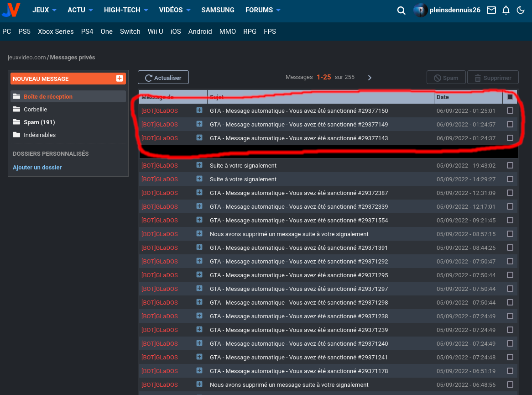Open the search magnifier icon
This screenshot has height=395, width=532.
pyautogui.click(x=401, y=11)
